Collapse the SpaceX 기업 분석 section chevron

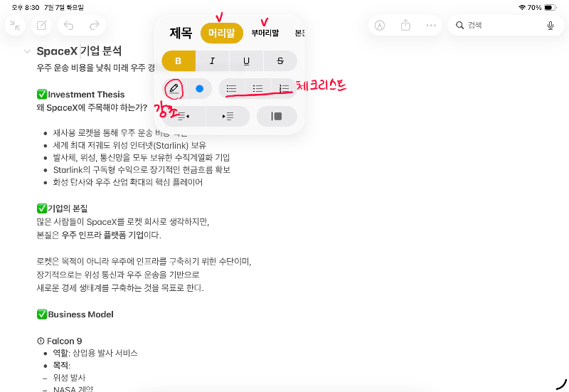point(27,51)
